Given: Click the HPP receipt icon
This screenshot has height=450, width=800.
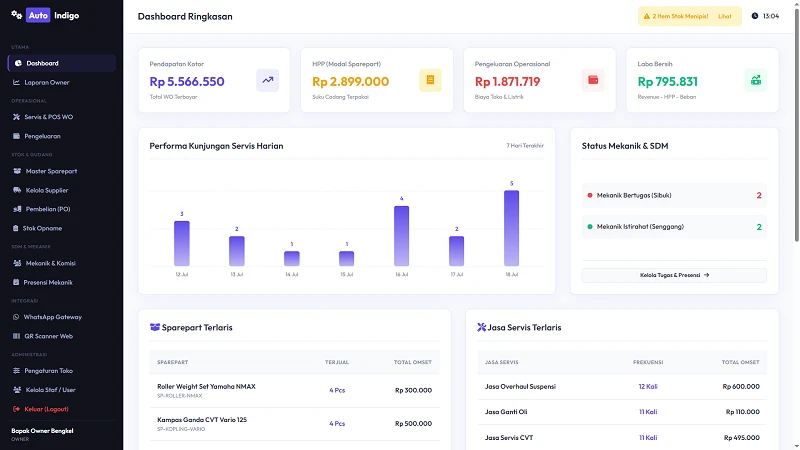Looking at the screenshot, I should point(430,80).
